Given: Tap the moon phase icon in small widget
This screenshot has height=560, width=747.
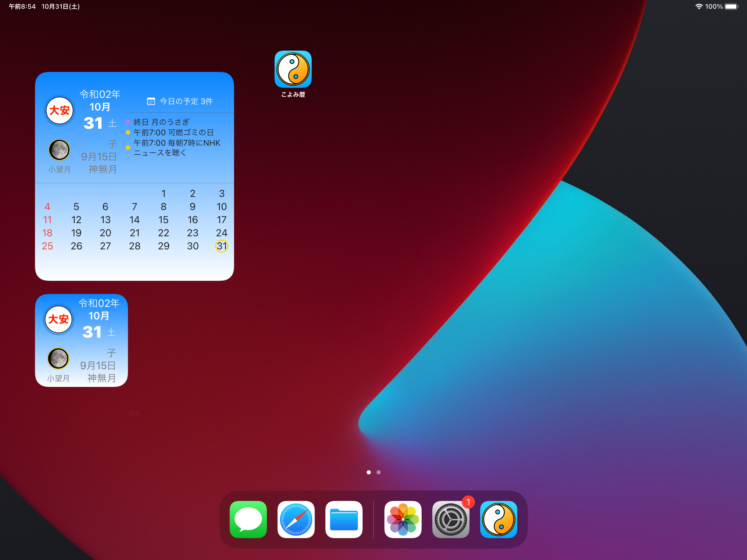Looking at the screenshot, I should [58, 358].
